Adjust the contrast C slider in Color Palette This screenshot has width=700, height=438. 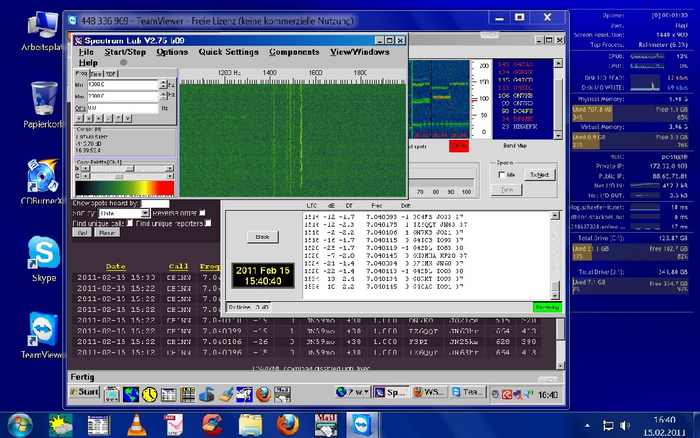(x=127, y=176)
